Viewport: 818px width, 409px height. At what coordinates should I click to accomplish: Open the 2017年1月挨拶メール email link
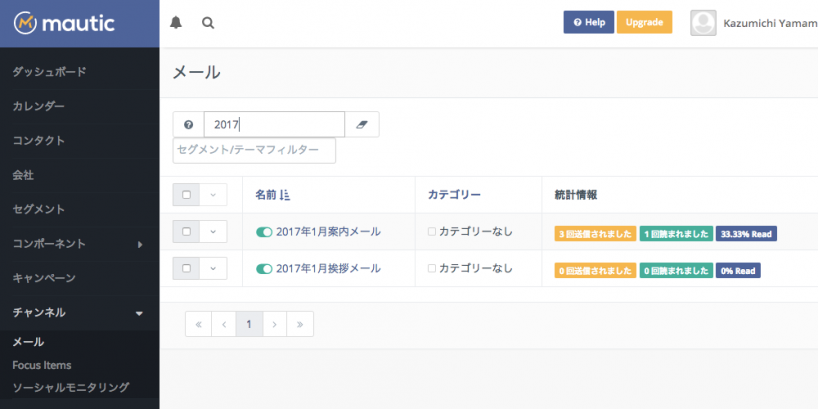click(328, 268)
